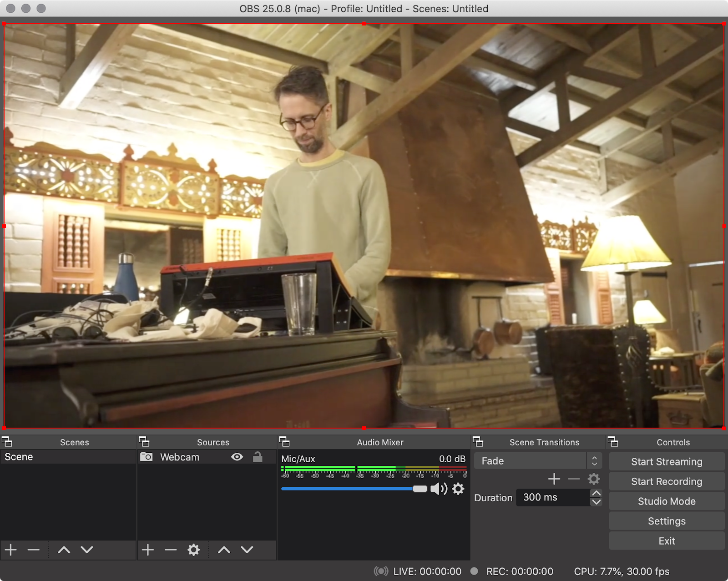Open the Fade transition dropdown
728x581 pixels.
pyautogui.click(x=538, y=461)
